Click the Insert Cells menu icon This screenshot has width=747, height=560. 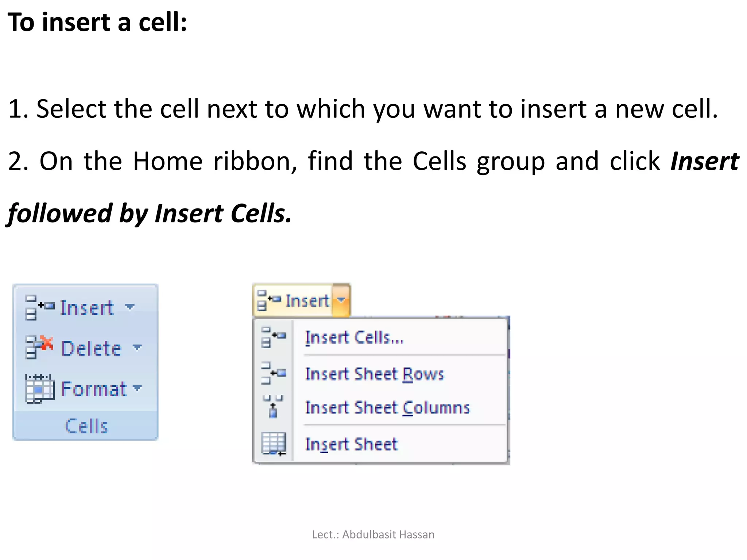point(274,337)
